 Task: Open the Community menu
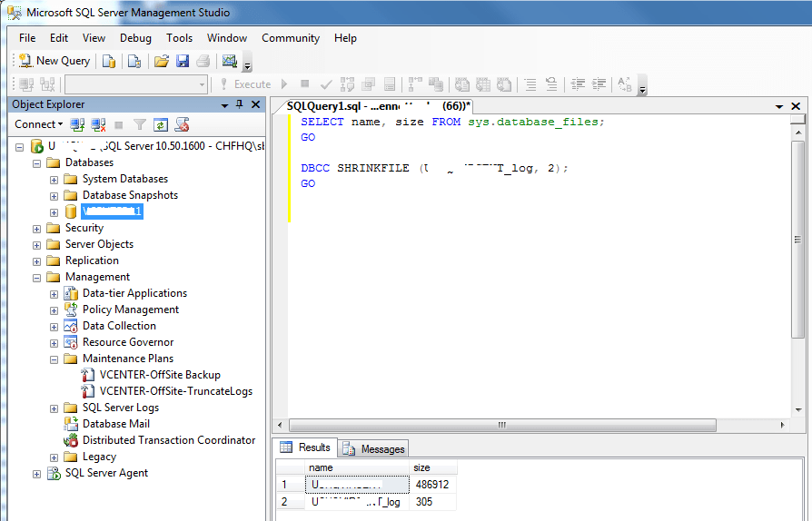pos(291,38)
